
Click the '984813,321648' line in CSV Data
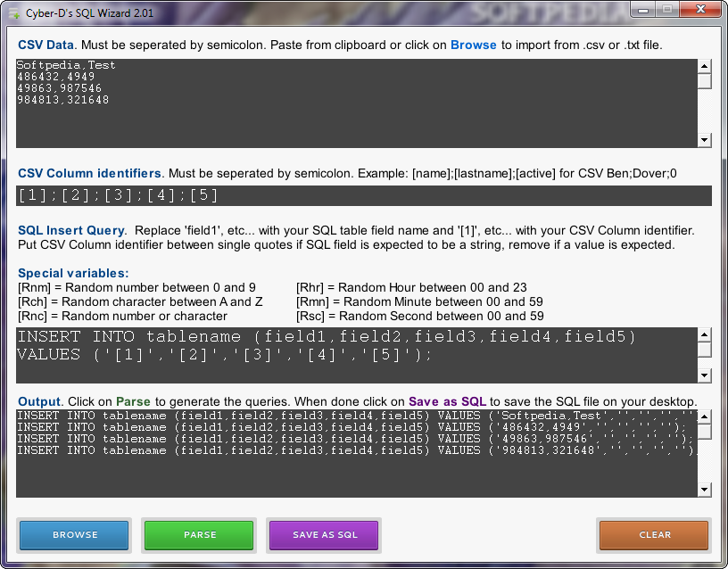(62, 100)
